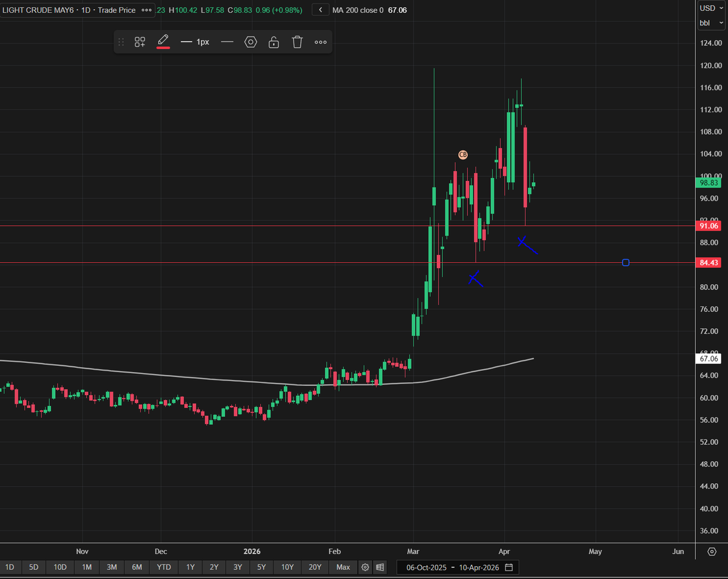
Task: Select the 1M time range
Action: click(87, 567)
